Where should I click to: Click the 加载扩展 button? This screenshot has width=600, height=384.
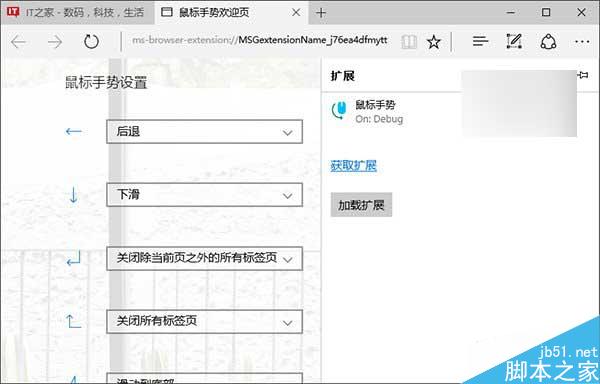pos(361,205)
